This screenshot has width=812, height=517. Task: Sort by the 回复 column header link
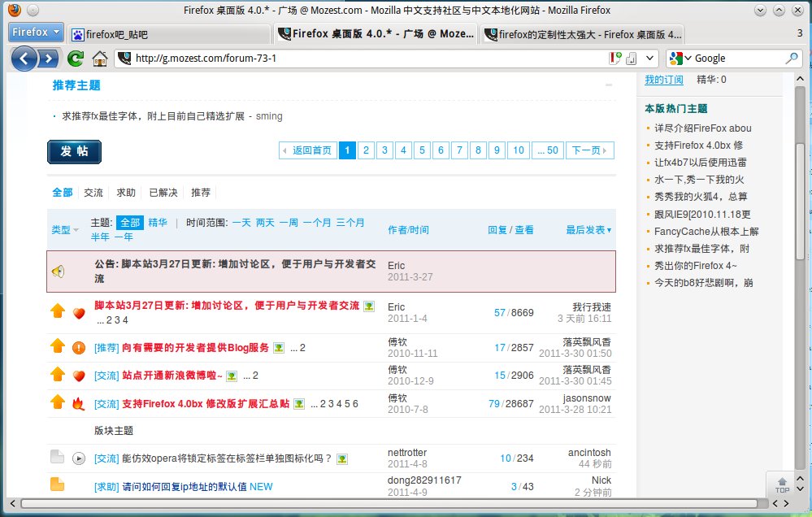click(497, 229)
